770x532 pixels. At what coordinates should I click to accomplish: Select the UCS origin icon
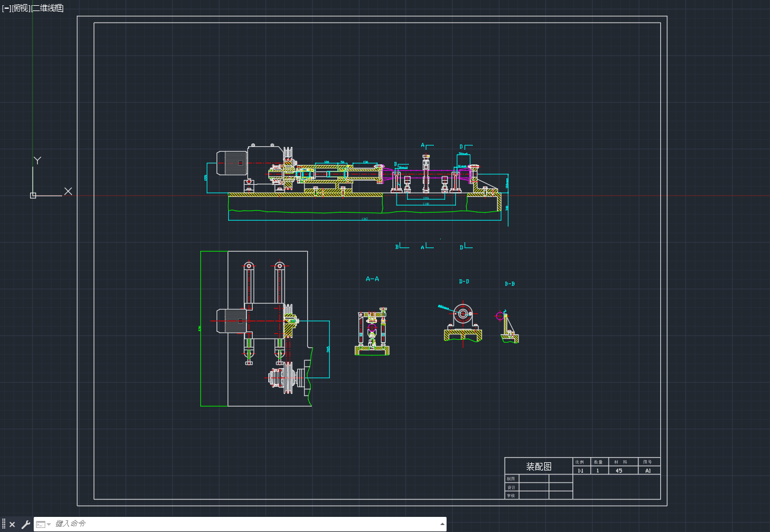coord(33,195)
